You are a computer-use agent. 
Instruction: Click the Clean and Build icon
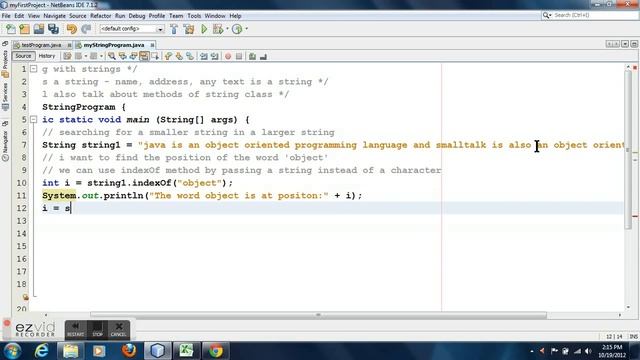tap(189, 29)
